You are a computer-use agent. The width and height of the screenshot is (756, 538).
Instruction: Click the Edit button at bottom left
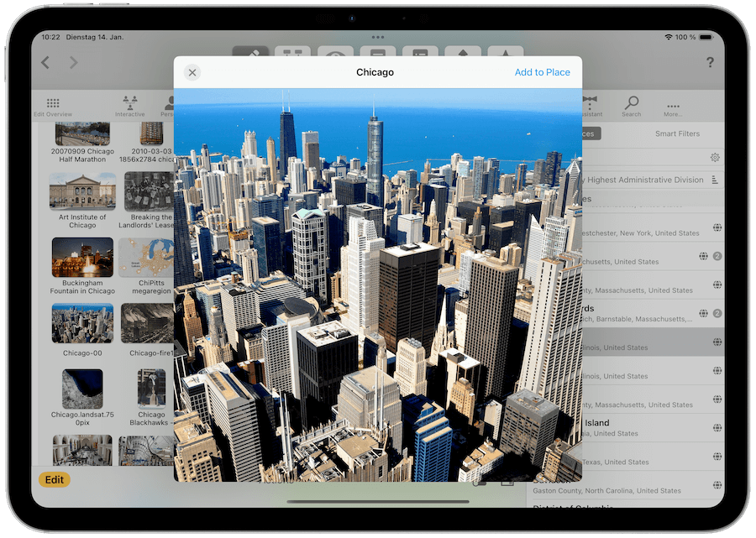55,480
